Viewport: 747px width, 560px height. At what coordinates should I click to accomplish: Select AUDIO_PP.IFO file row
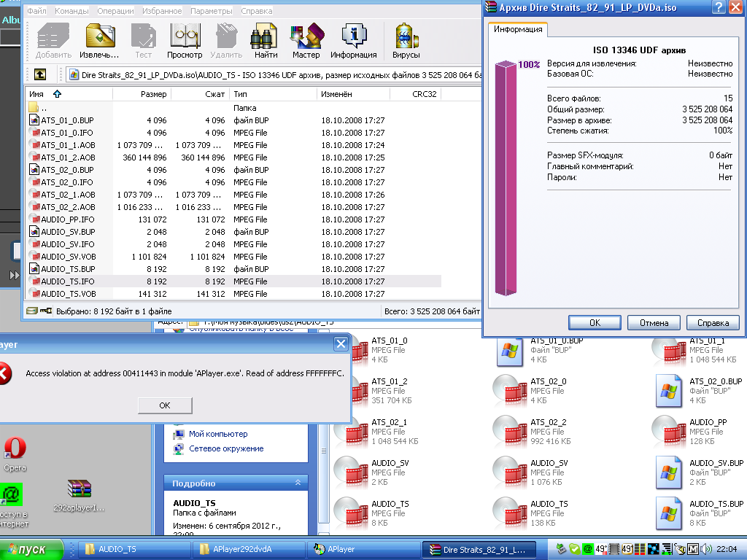[x=233, y=219]
